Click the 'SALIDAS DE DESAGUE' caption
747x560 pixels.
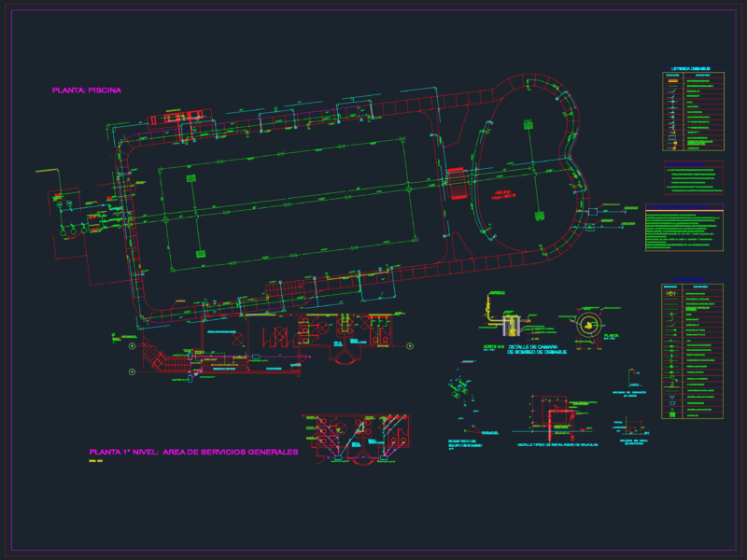click(628, 394)
